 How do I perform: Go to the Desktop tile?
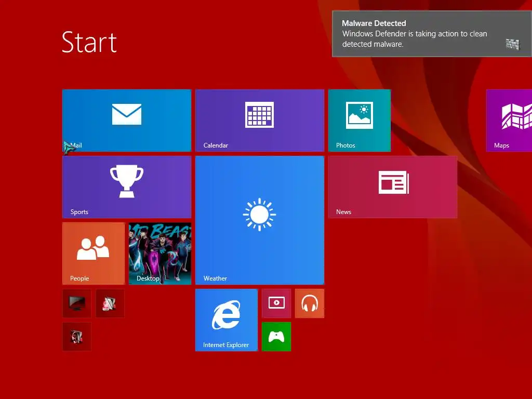click(x=160, y=254)
